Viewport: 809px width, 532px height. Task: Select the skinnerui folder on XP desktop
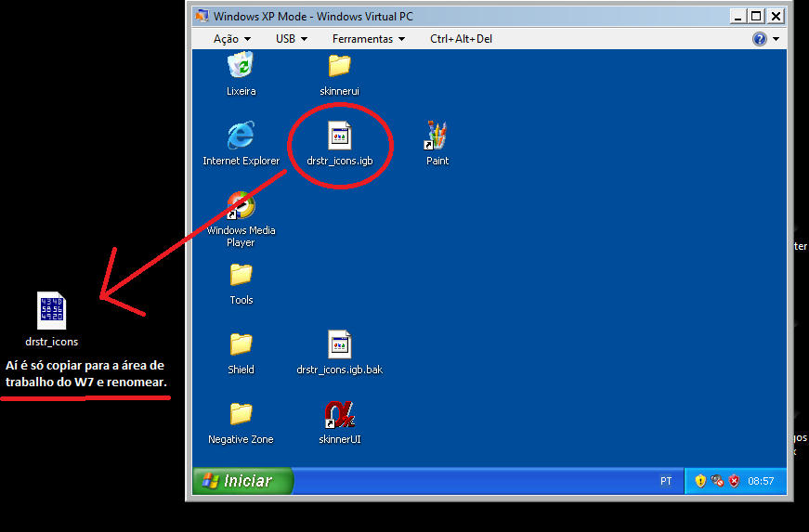pyautogui.click(x=340, y=66)
